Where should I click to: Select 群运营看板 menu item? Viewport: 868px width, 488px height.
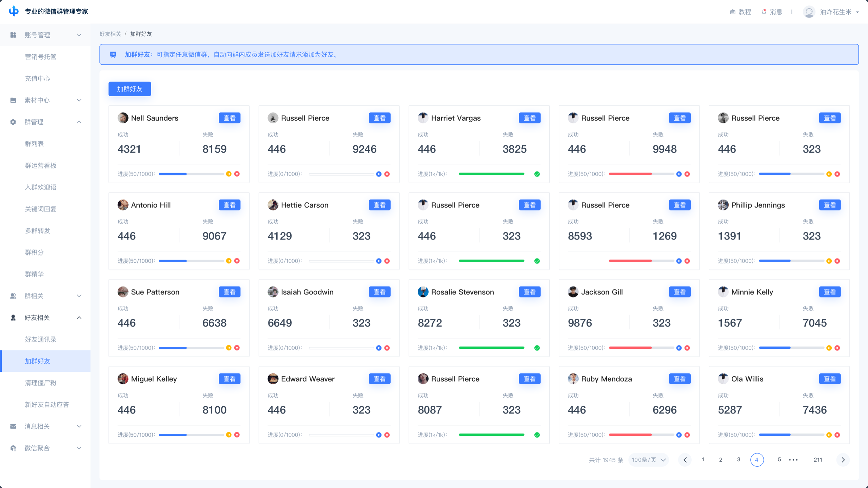coord(41,165)
